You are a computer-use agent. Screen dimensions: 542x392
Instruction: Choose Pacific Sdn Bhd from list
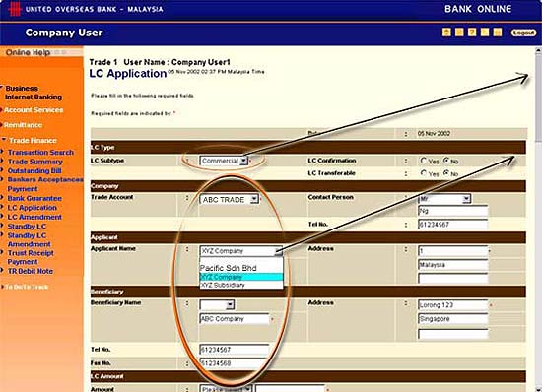pyautogui.click(x=241, y=268)
